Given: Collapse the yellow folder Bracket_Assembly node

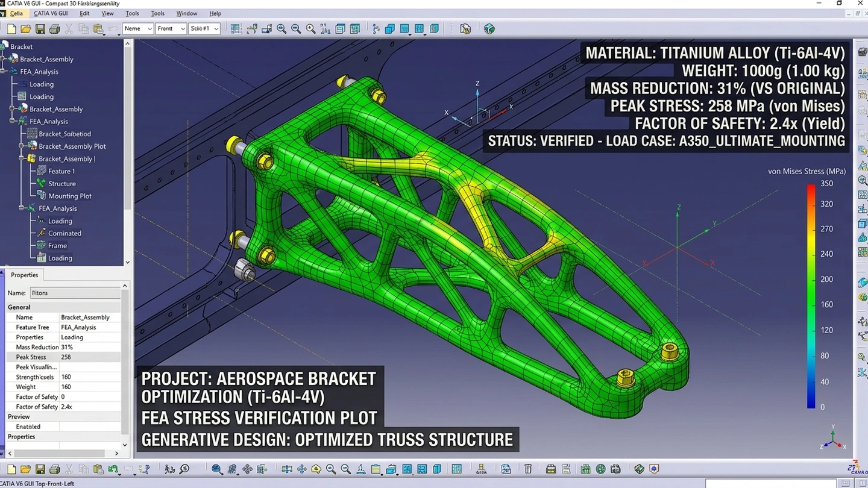Looking at the screenshot, I should click(22, 159).
